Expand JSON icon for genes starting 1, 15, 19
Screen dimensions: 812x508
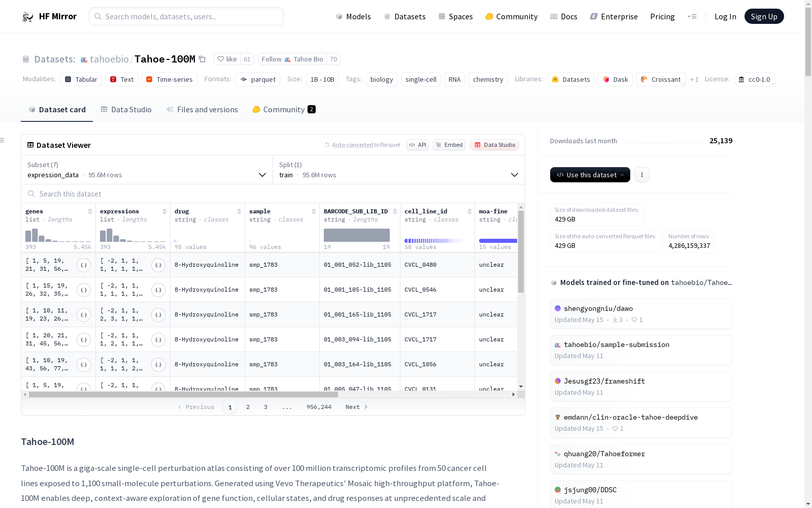(84, 290)
